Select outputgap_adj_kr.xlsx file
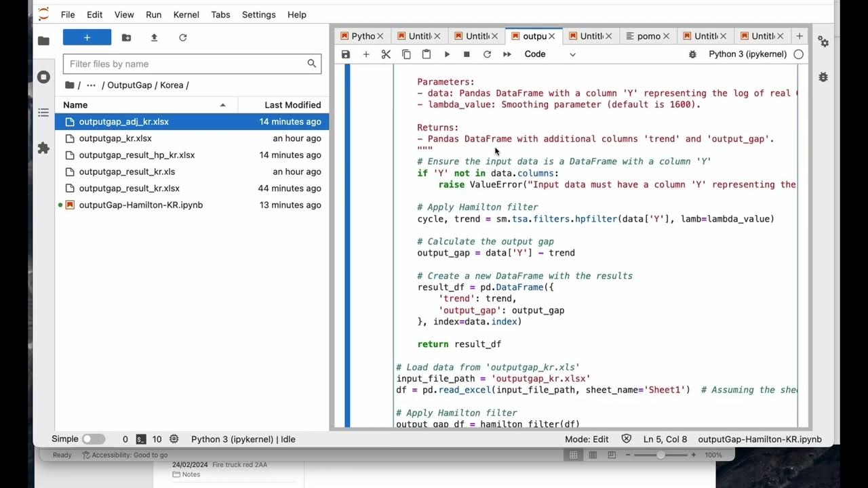The width and height of the screenshot is (868, 488). 192,122
